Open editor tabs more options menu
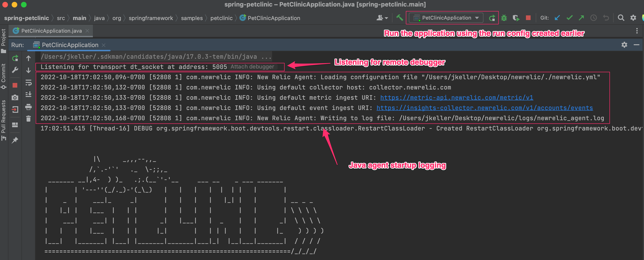Screen dimensions: 644x260 (637, 31)
